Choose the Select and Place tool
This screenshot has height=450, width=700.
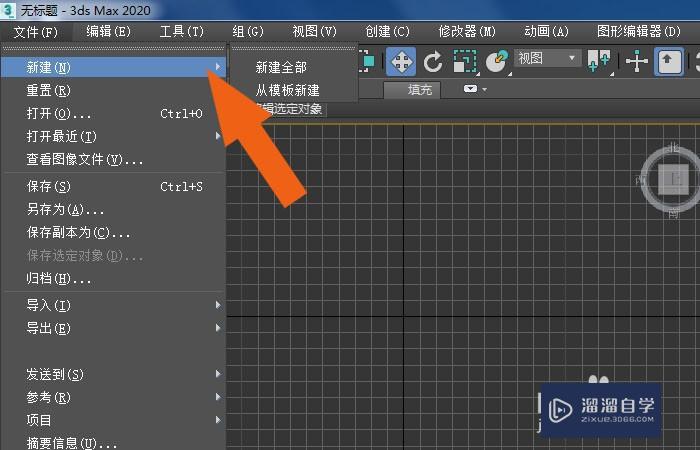[x=497, y=62]
